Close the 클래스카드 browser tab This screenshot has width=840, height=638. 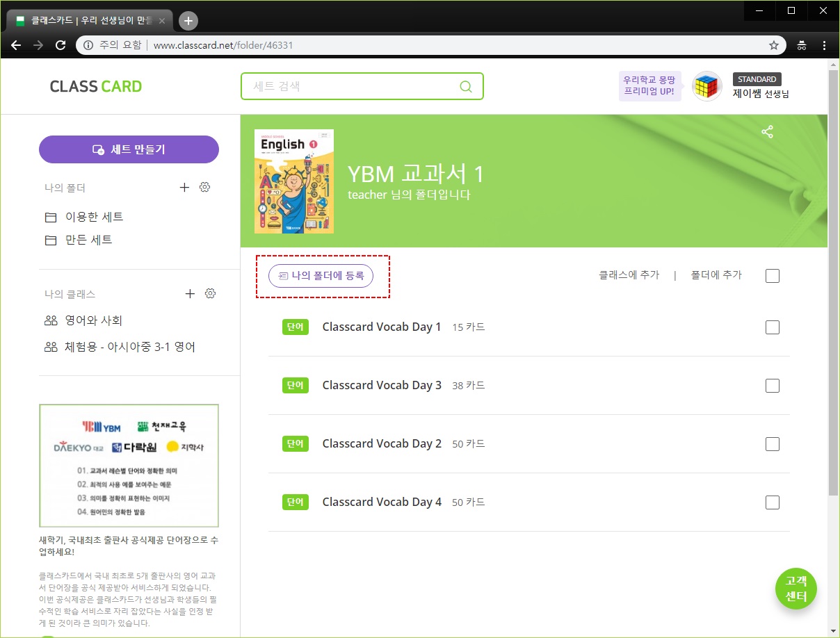coord(162,21)
